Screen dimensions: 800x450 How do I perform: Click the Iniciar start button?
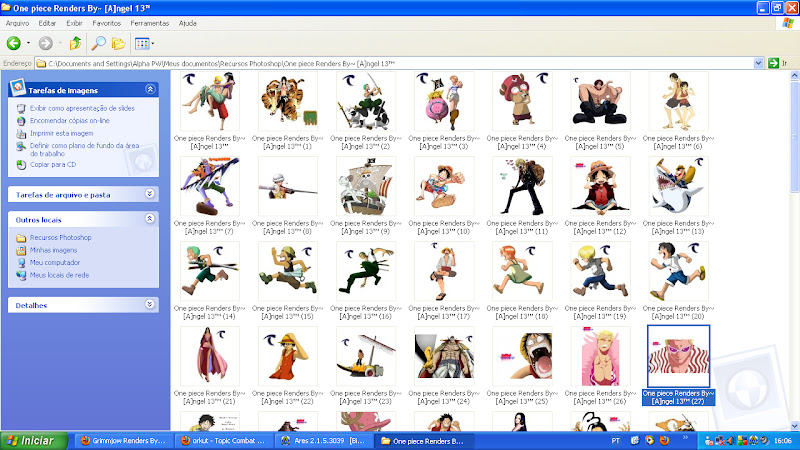[34, 441]
